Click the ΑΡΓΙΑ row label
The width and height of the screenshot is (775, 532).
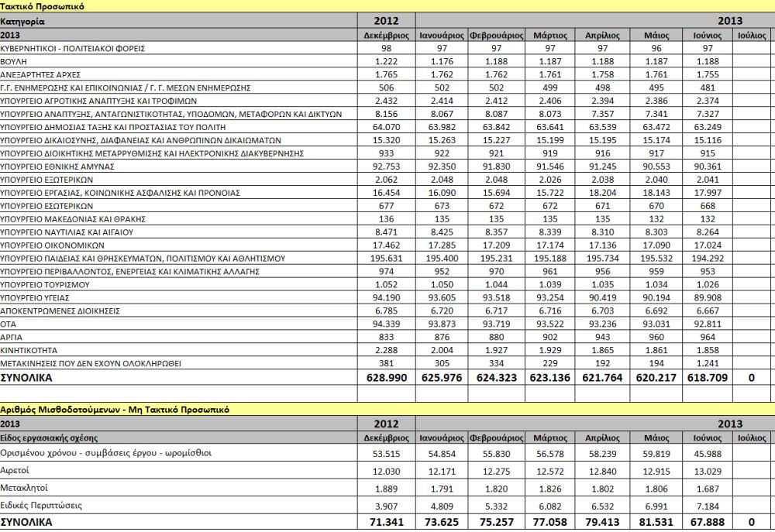(x=12, y=338)
